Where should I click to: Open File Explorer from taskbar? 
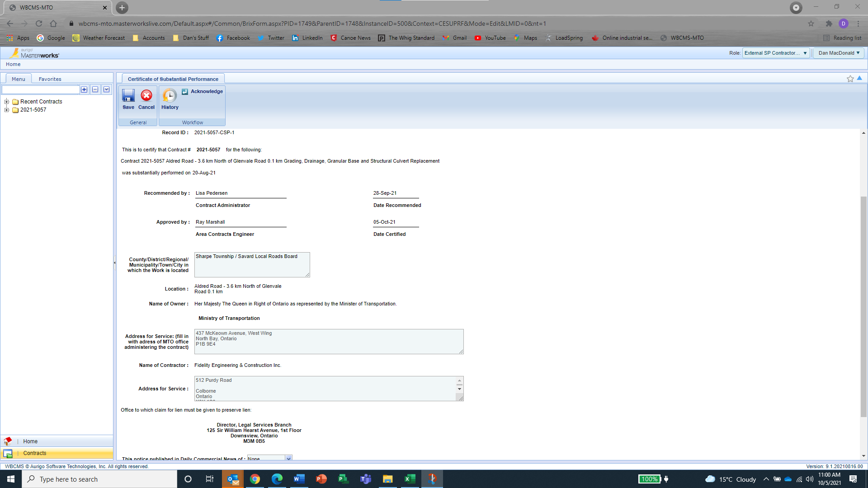coord(388,479)
